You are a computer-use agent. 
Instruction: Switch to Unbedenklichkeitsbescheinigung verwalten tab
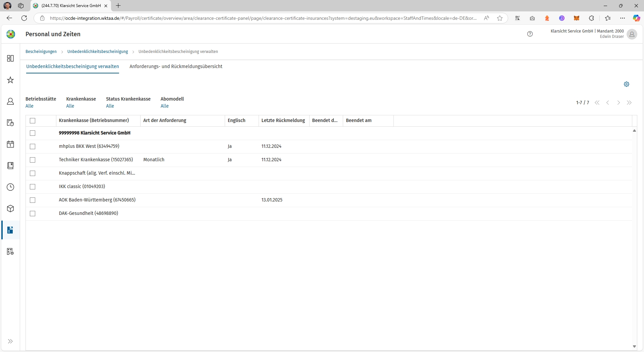tap(72, 66)
